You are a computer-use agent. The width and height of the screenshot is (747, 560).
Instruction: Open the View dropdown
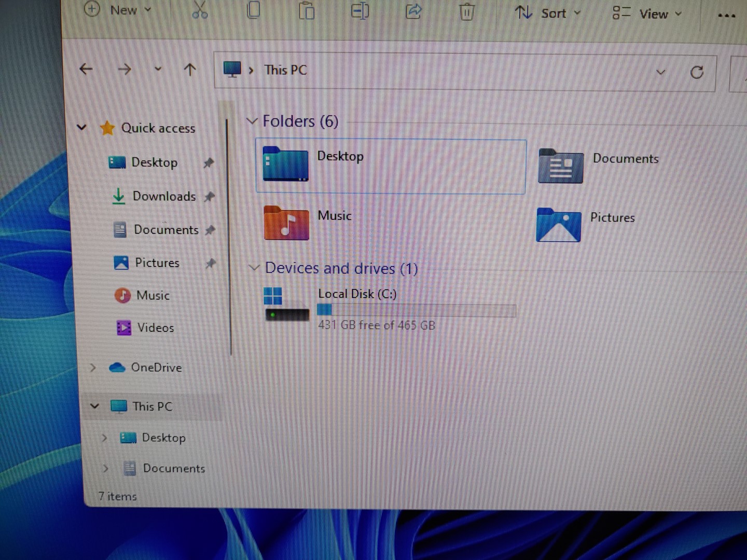point(647,14)
